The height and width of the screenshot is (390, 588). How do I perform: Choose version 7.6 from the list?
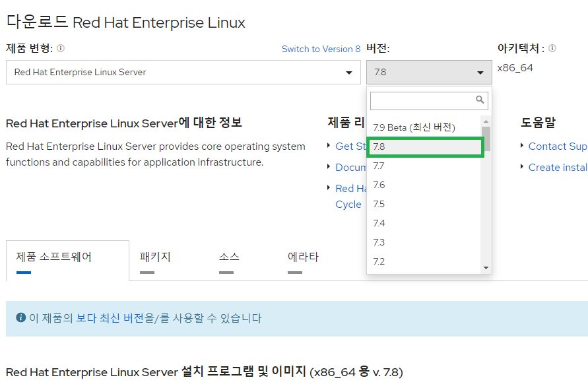[424, 185]
